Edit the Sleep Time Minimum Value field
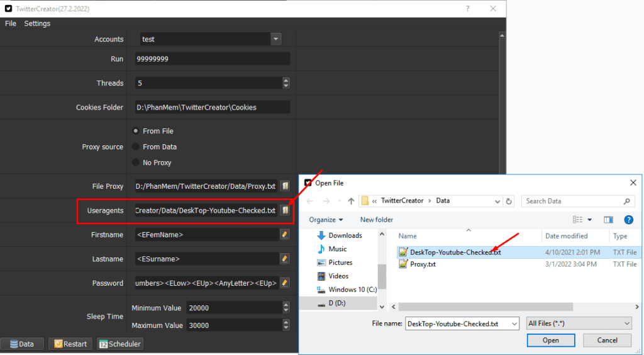This screenshot has height=355, width=644. tap(234, 308)
